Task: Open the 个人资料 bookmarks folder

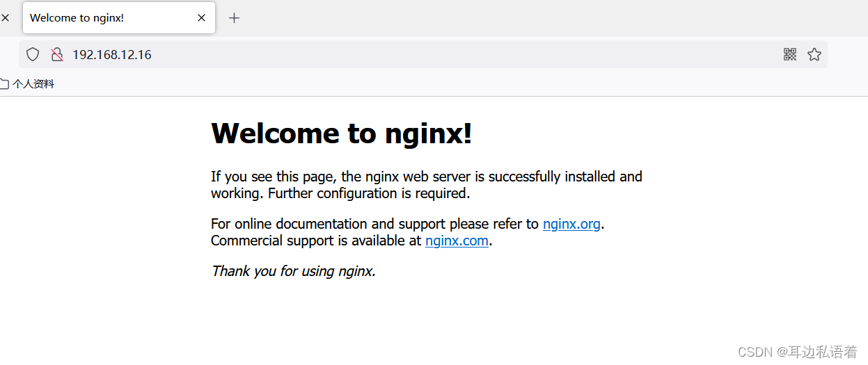Action: click(27, 84)
